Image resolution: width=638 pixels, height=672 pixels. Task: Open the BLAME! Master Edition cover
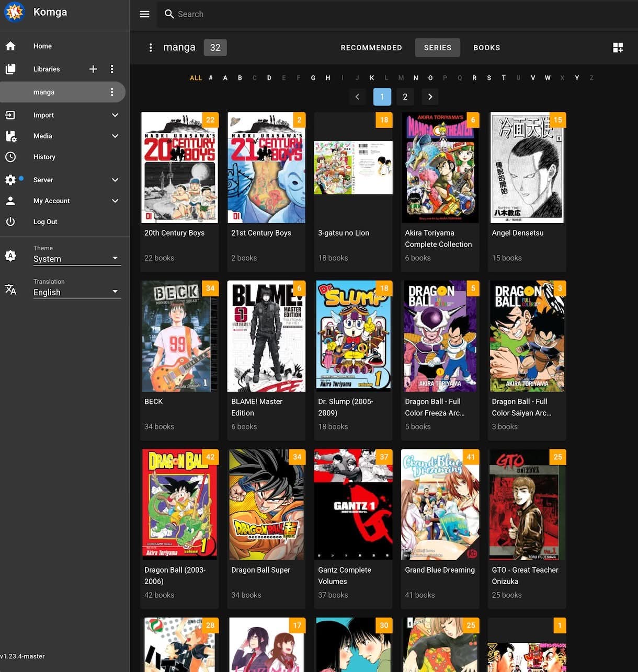266,336
